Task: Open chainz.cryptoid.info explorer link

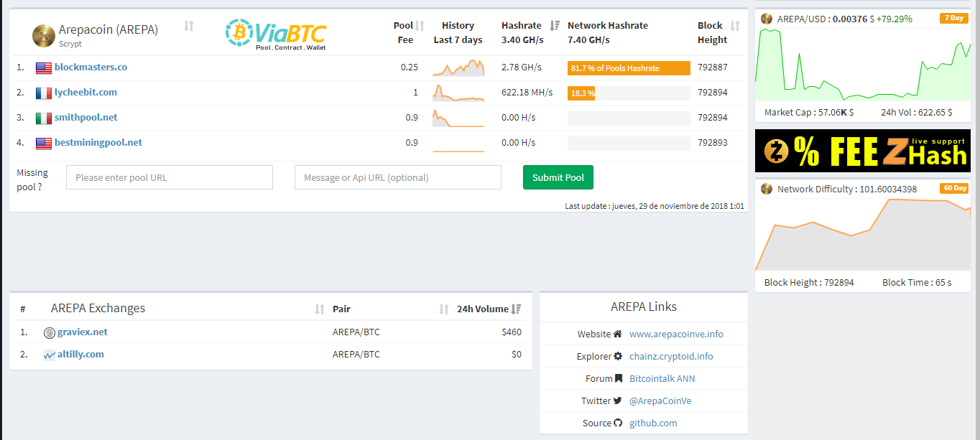Action: click(x=671, y=356)
